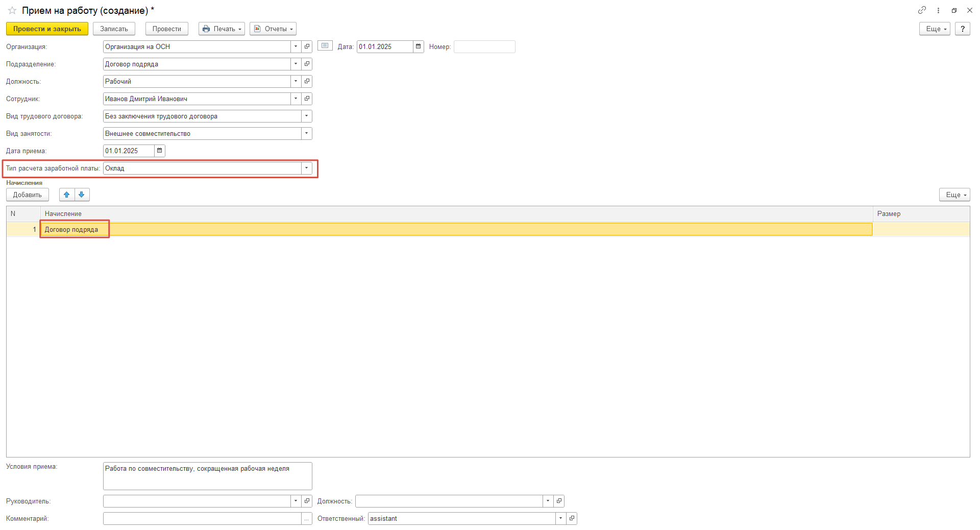This screenshot has width=980, height=530.
Task: Expand Вид занятости dropdown list
Action: pos(306,133)
